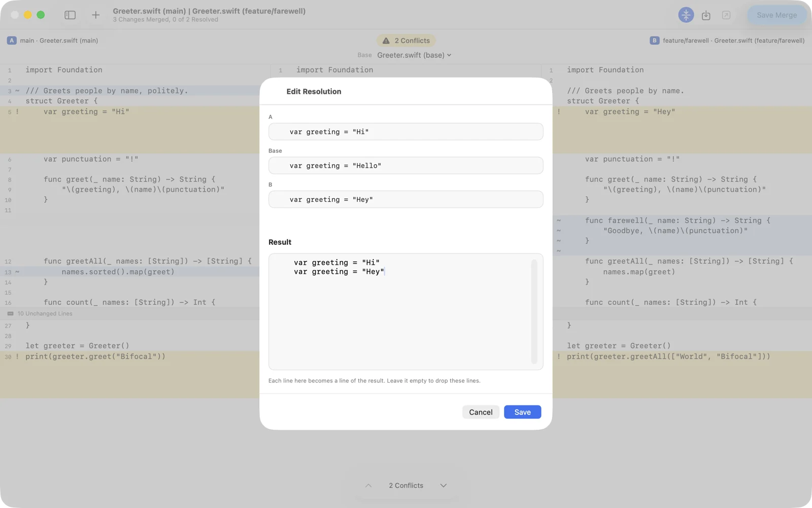The image size is (812, 508).
Task: Click conflict marker on line 5
Action: coord(17,112)
